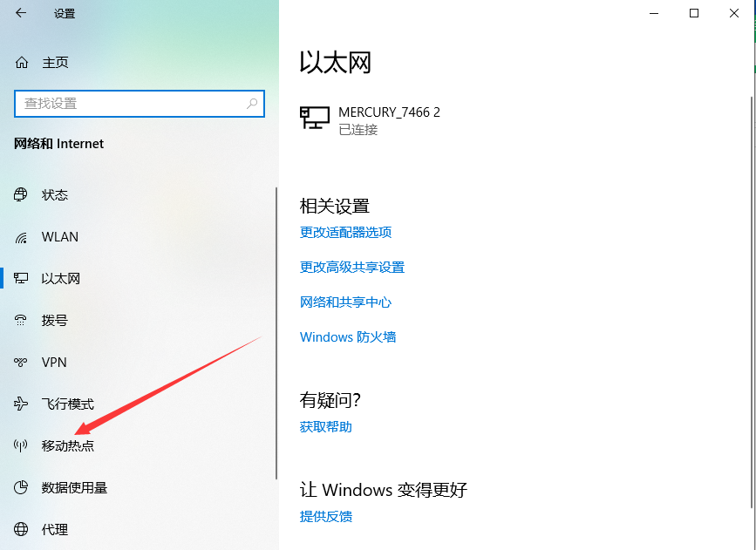The height and width of the screenshot is (550, 756).
Task: Click the search magnifier icon
Action: pos(252,103)
